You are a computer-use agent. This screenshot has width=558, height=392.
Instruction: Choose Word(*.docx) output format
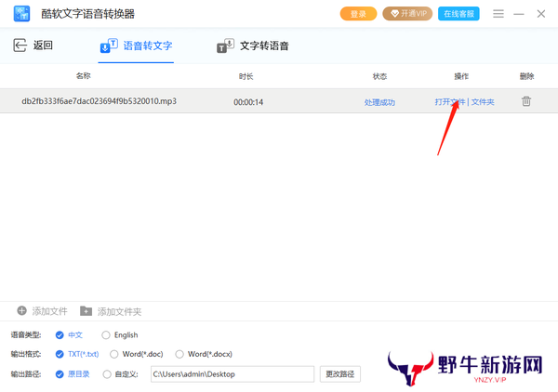point(179,354)
